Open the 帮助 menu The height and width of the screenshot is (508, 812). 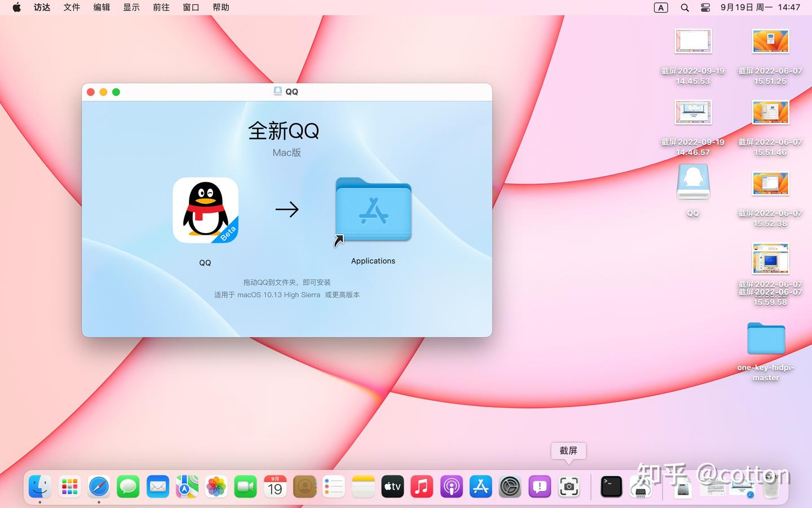point(220,7)
